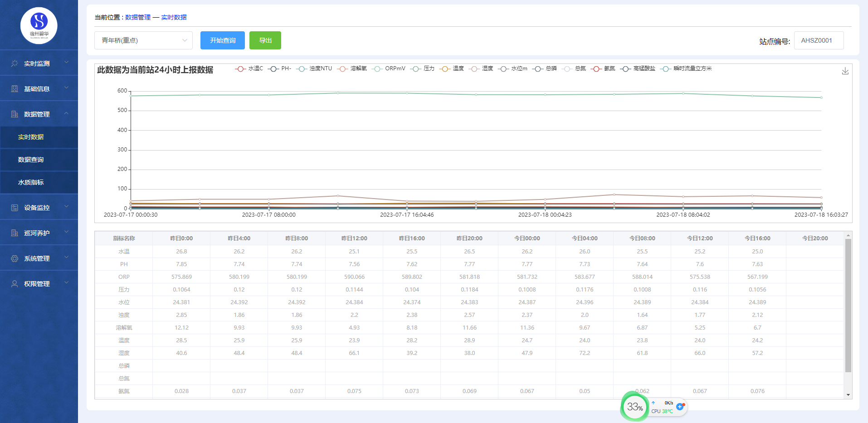Click the 实时监测 sidebar icon
This screenshot has height=423, width=868.
pyautogui.click(x=15, y=63)
